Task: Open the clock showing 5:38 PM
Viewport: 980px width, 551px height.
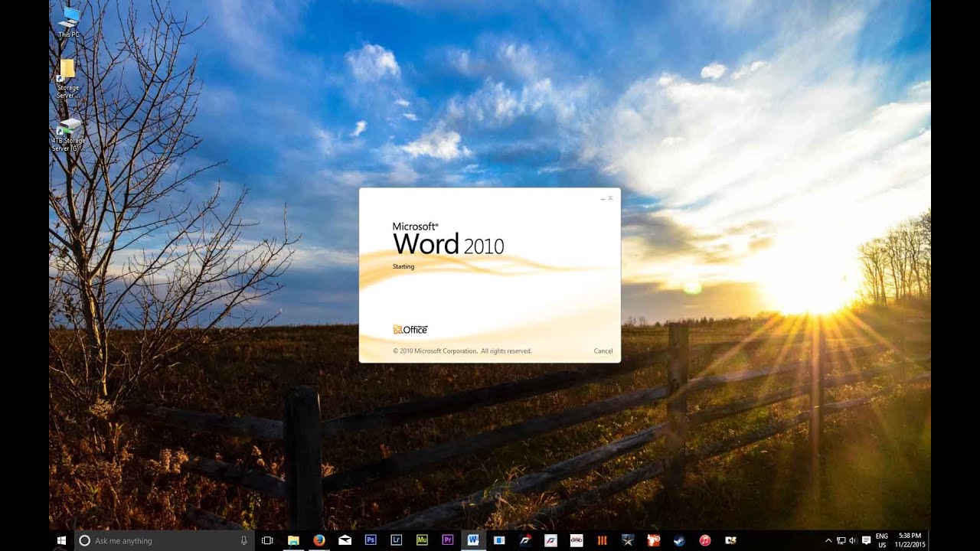Action: 909,540
